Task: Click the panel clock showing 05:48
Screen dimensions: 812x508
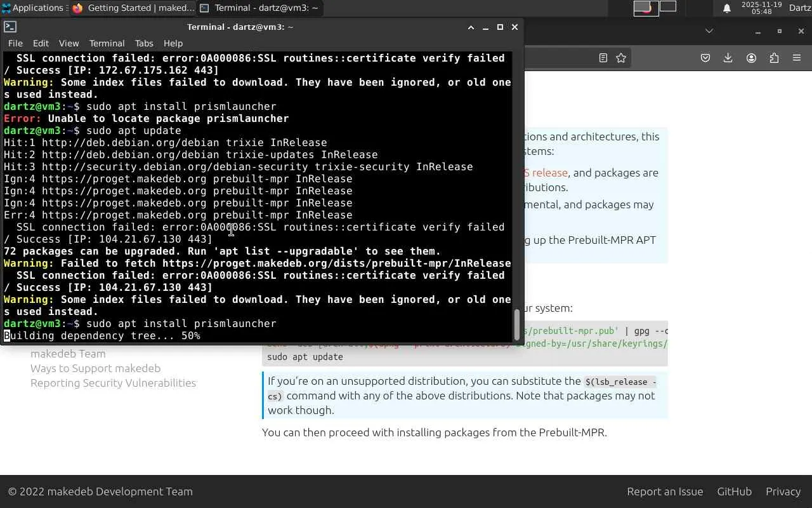Action: (x=761, y=8)
